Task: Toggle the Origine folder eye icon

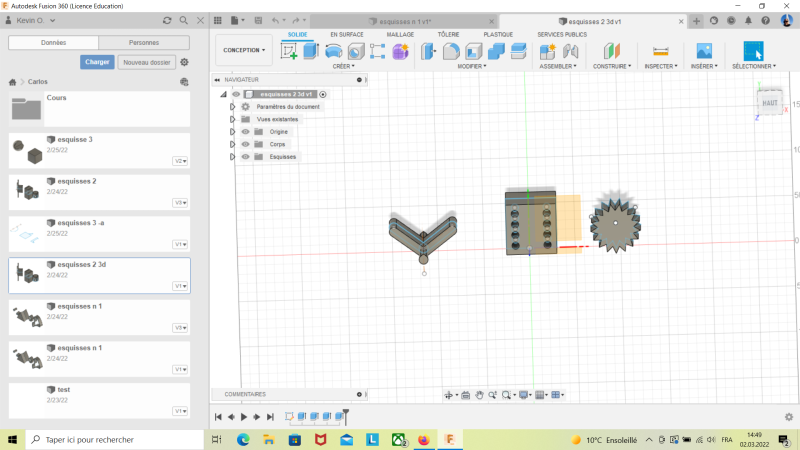Action: coord(245,131)
